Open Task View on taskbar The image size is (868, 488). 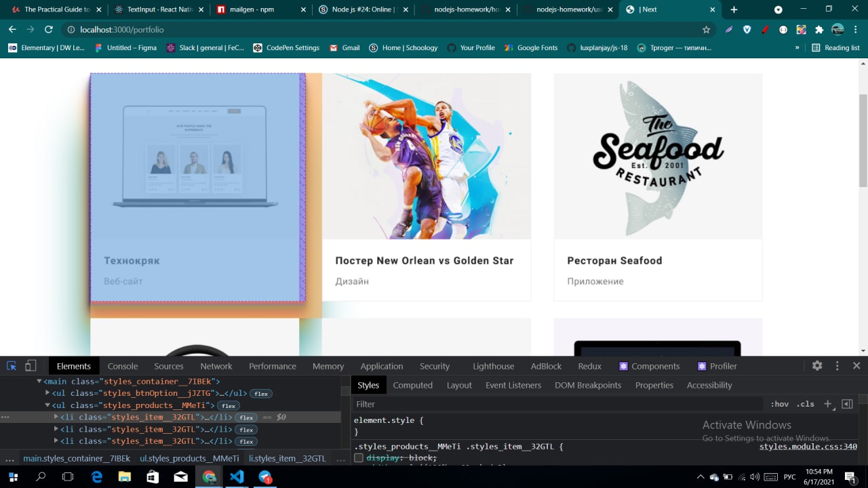click(x=68, y=477)
